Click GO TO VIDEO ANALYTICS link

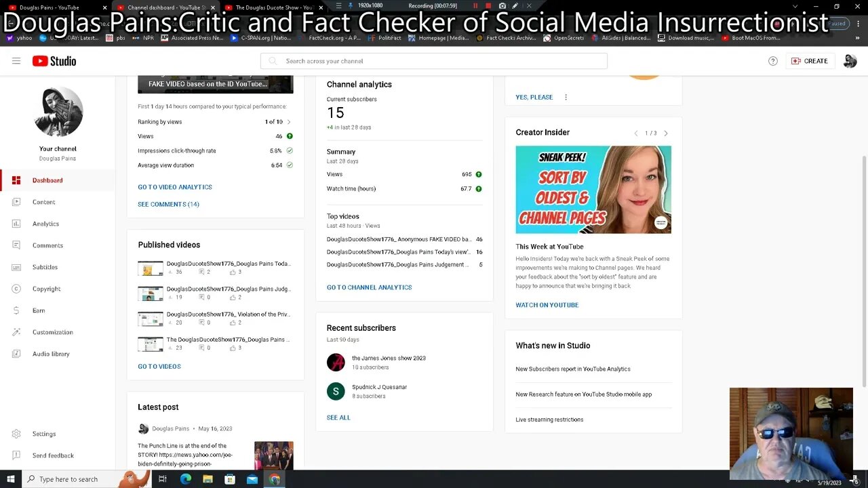pos(175,187)
